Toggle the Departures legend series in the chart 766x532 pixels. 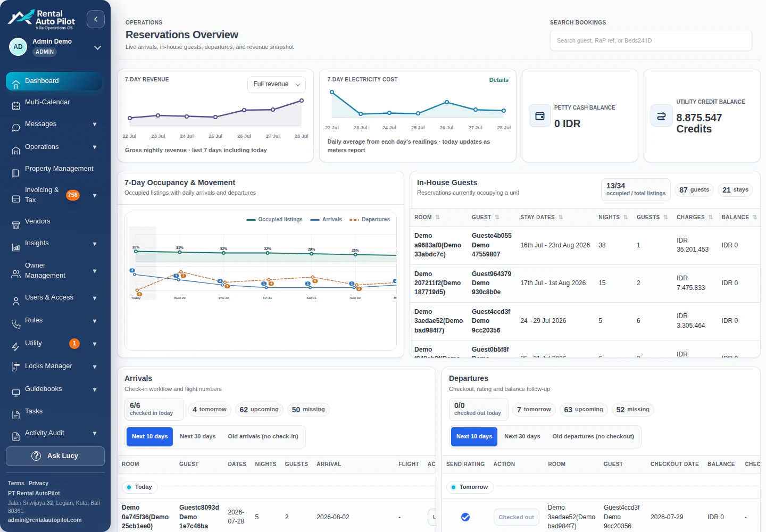tap(370, 220)
